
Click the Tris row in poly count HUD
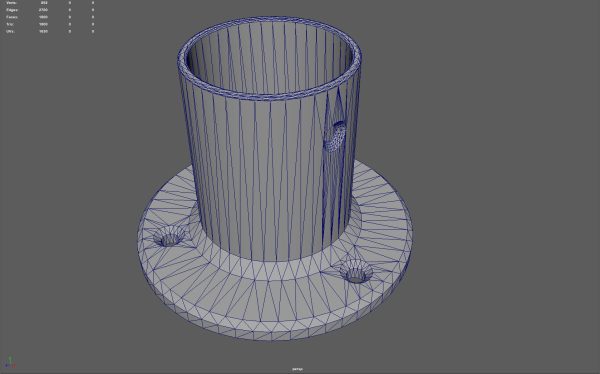click(x=50, y=24)
